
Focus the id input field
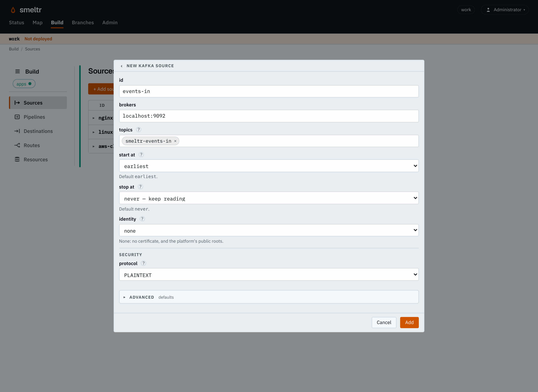(269, 91)
